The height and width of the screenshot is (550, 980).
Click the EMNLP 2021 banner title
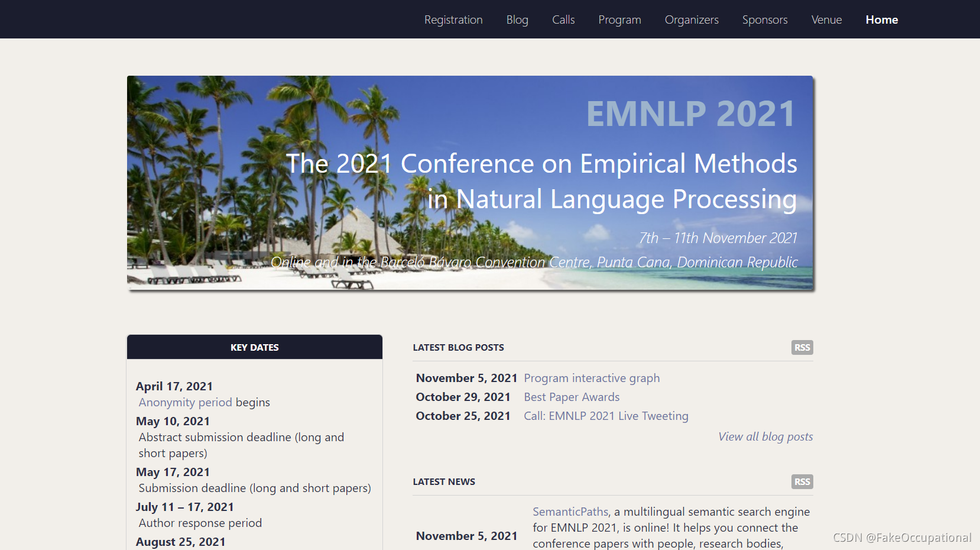pyautogui.click(x=690, y=114)
